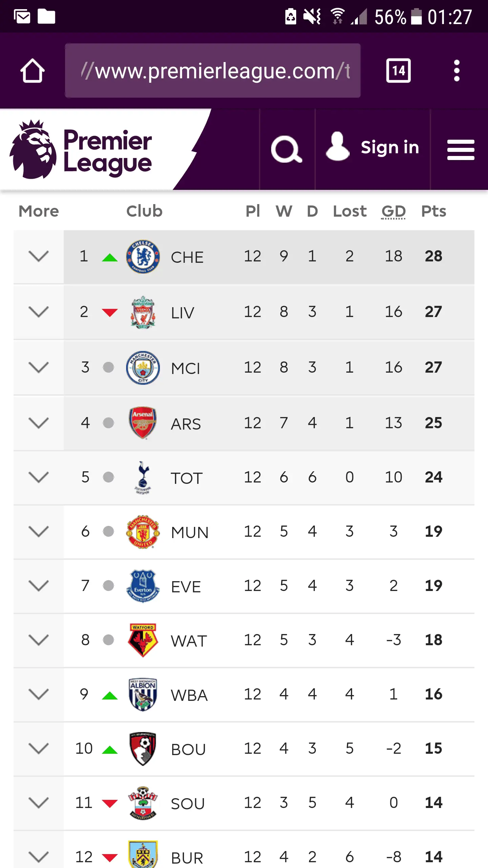Screen dimensions: 488x868
Task: Open the browser tabs counter showing 14
Action: click(x=398, y=71)
